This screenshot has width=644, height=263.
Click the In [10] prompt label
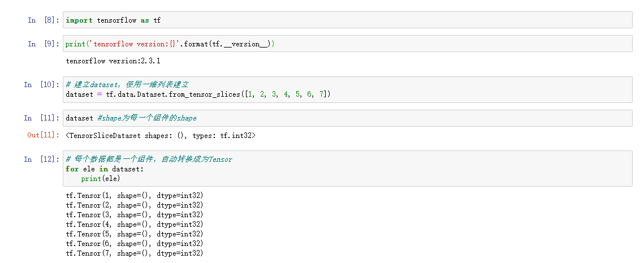point(42,85)
